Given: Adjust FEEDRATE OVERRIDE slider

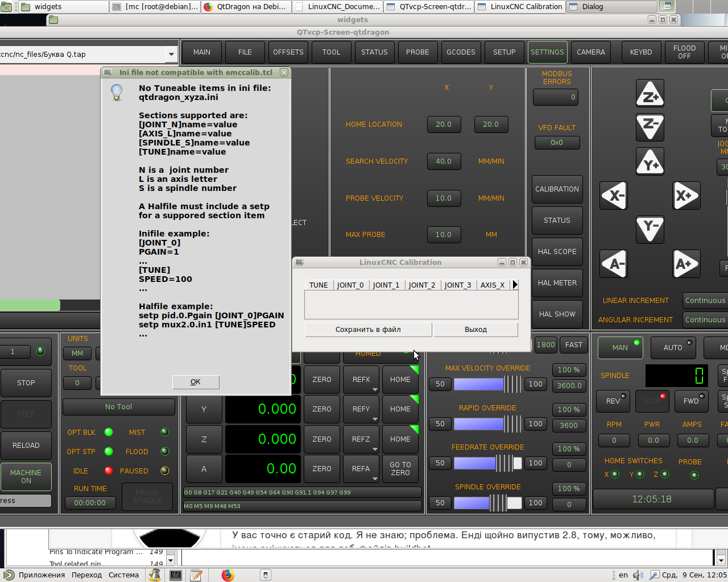Looking at the screenshot, I should (488, 463).
